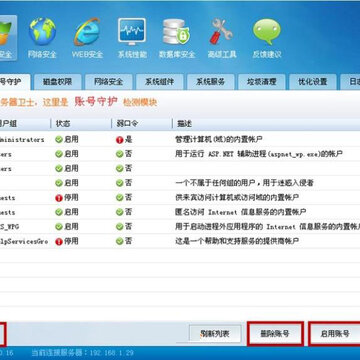Switch to the 系统组件 tab
Viewport: 360px width, 360px height.
[x=159, y=82]
